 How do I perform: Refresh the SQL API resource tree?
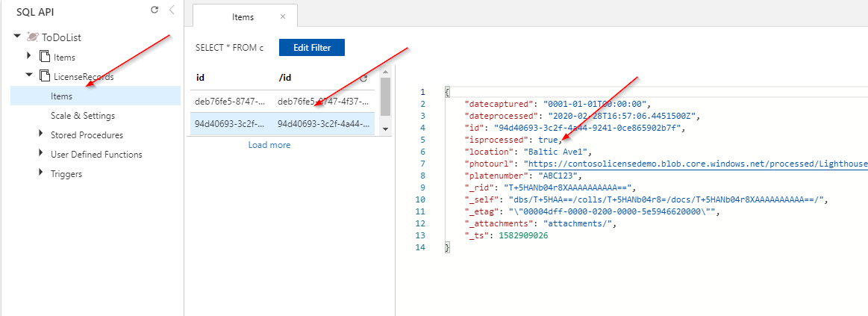click(154, 10)
